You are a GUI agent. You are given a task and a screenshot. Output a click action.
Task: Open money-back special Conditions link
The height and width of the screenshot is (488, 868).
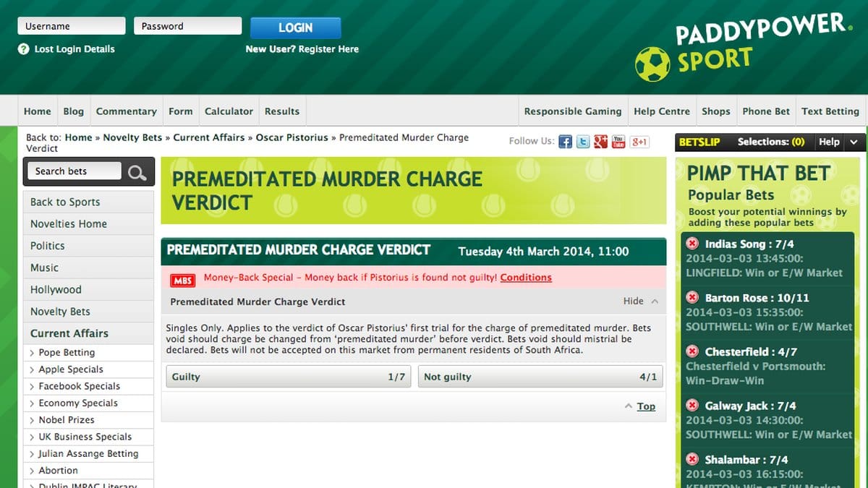(526, 278)
